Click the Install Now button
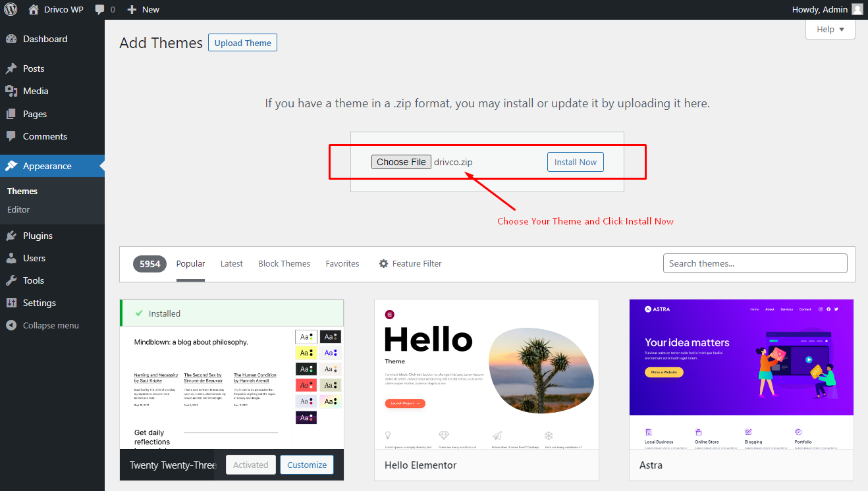 (x=575, y=162)
